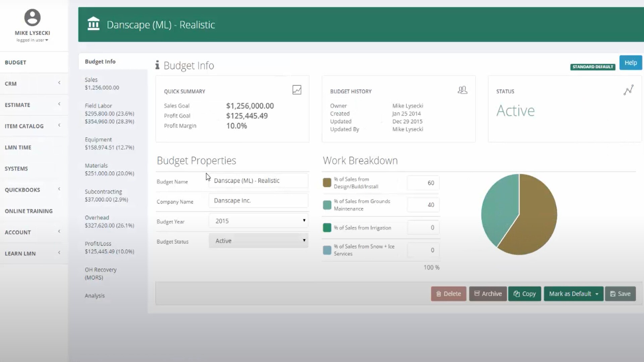The image size is (644, 362).
Task: Click the gold swatch beside Design/Build/Install
Action: click(x=327, y=183)
